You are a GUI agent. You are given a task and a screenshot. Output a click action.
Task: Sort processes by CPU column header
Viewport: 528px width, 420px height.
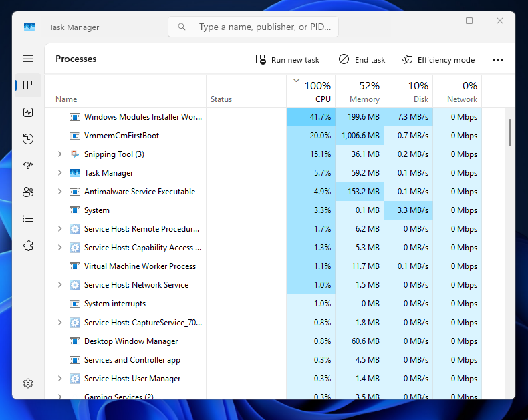click(x=311, y=91)
